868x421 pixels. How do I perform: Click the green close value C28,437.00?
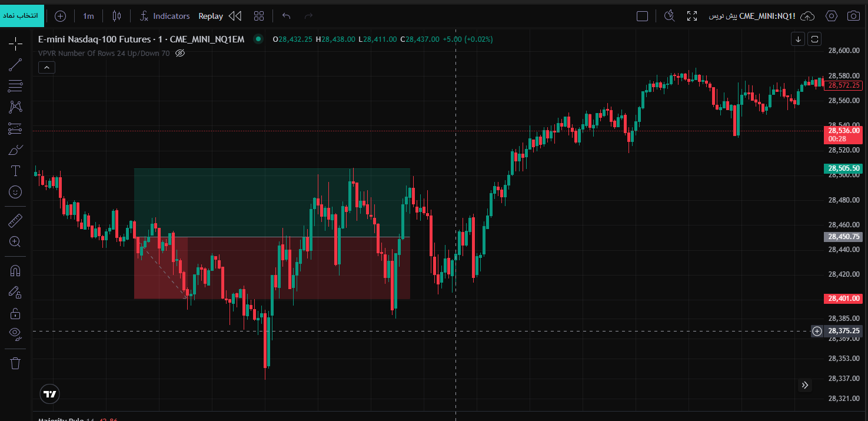point(420,39)
